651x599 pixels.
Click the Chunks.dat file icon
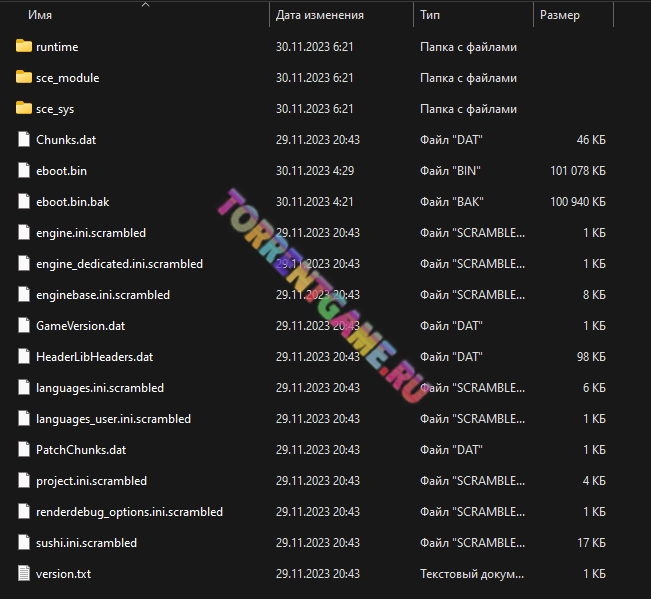tap(24, 140)
